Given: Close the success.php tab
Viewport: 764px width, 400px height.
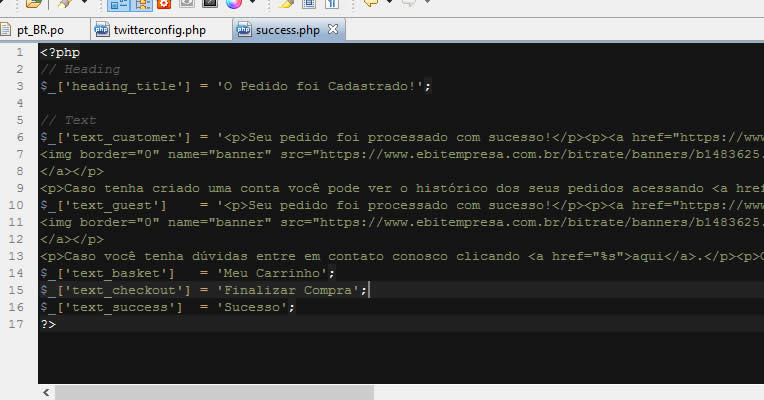Looking at the screenshot, I should point(333,29).
